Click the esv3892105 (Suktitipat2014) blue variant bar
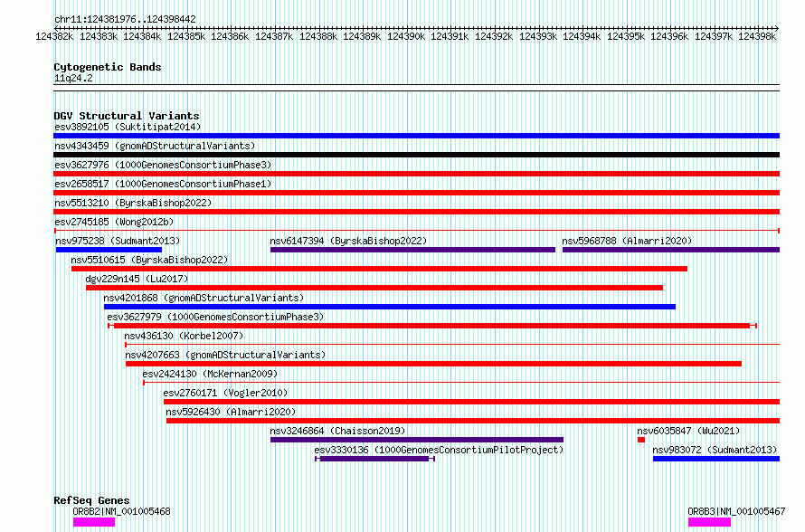Screen dimensions: 805x532 coord(416,136)
